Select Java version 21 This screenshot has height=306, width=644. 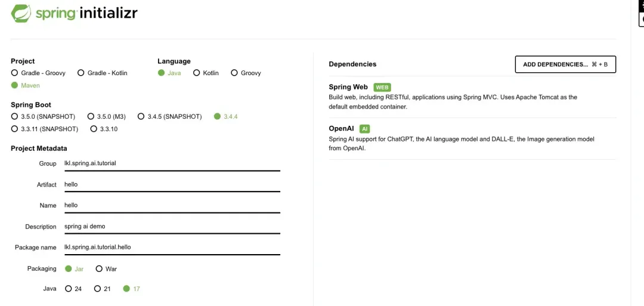coord(103,289)
